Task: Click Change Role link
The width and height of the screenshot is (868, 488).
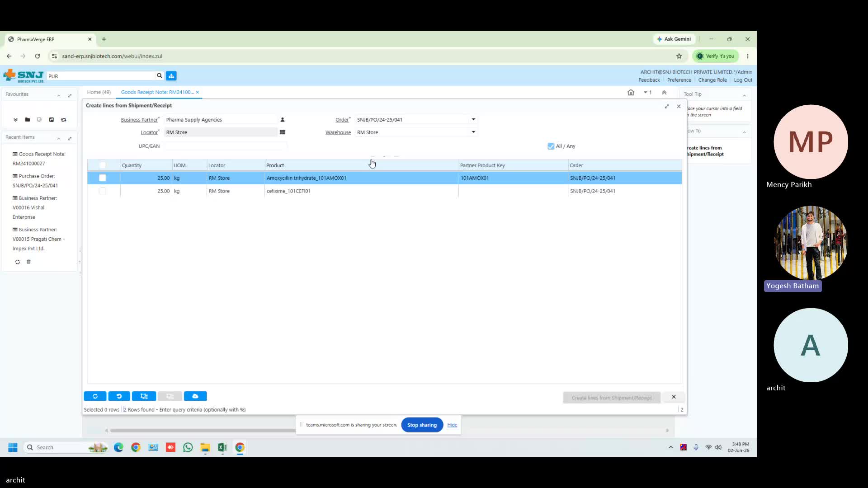Action: pos(712,80)
